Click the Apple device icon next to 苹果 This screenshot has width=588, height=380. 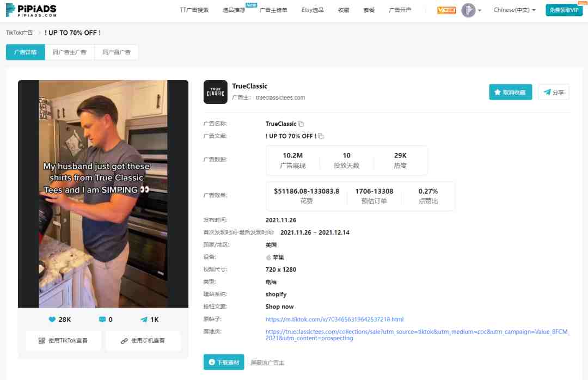click(x=268, y=258)
